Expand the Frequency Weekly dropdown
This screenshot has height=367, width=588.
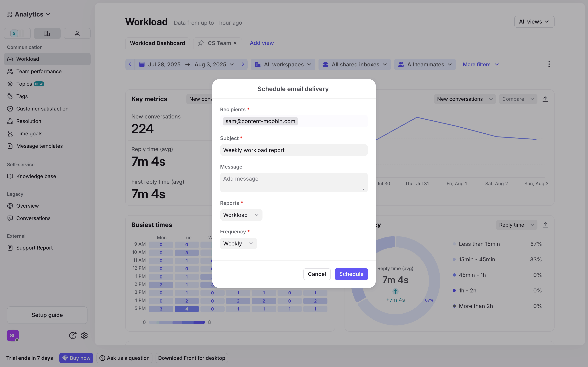coord(238,244)
